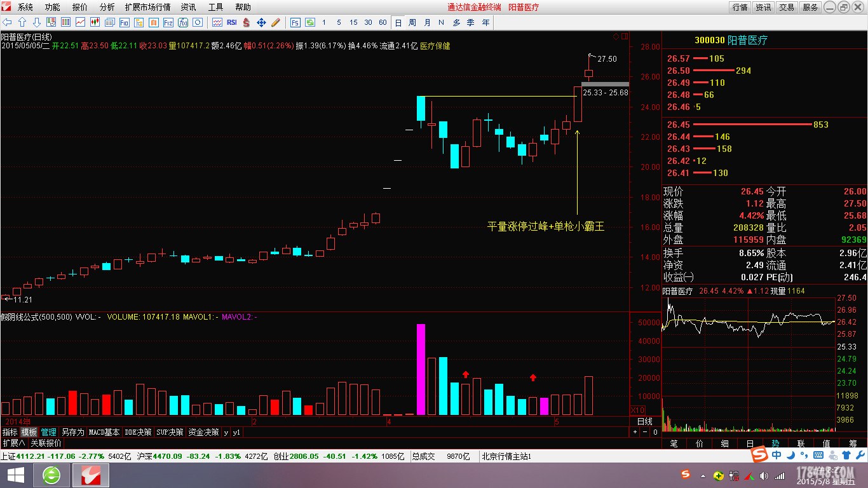Click the report page with checkmark icon
This screenshot has height=488, width=868.
[51, 22]
